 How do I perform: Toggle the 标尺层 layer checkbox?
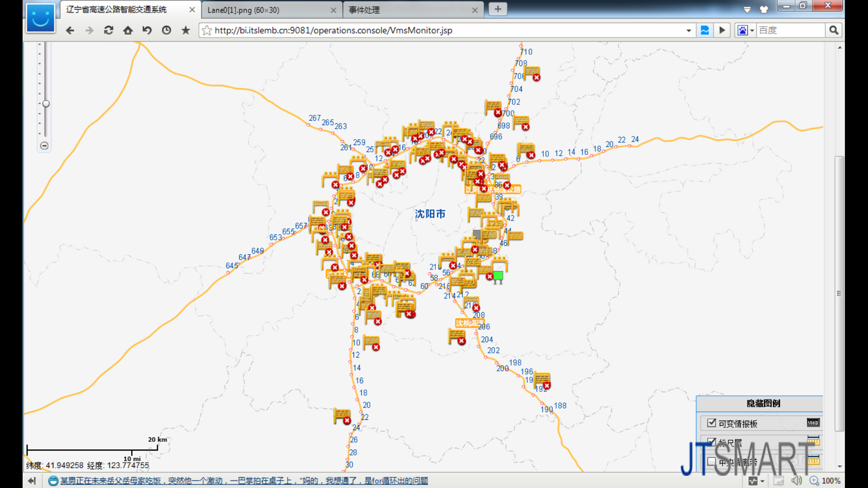[x=712, y=442]
